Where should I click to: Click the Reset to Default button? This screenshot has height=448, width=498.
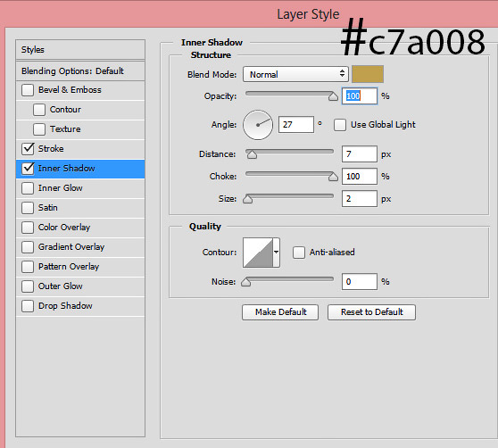tap(371, 312)
